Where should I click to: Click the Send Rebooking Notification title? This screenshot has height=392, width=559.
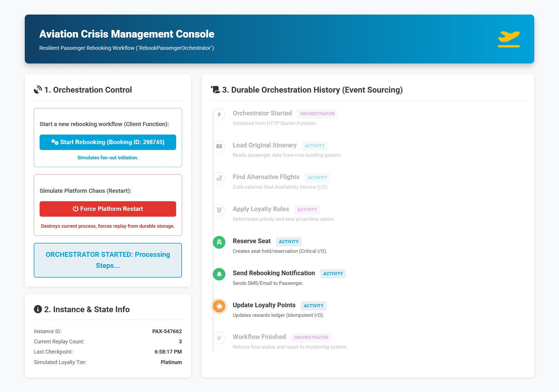pos(274,273)
